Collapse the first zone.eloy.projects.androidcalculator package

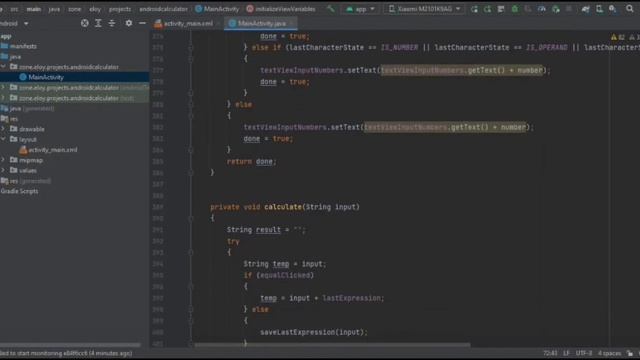click(x=3, y=67)
